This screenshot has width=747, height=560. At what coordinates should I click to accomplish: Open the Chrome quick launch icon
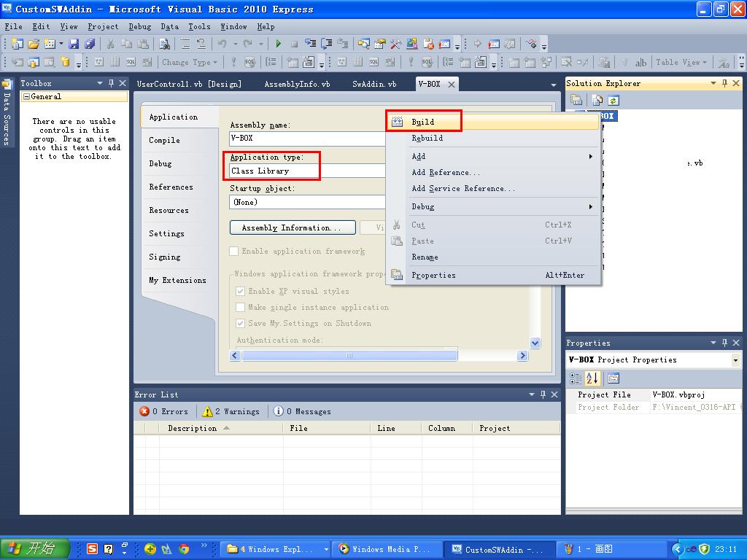pyautogui.click(x=184, y=549)
